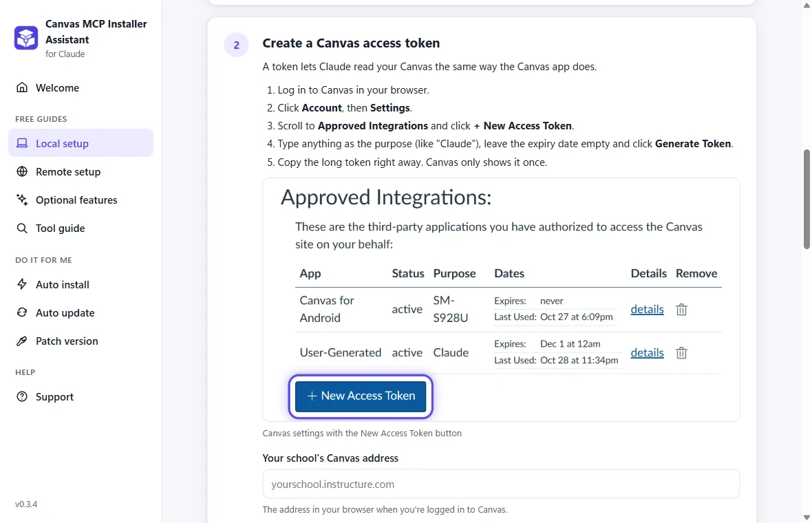Click the 'Oct 27 at 6:09pm' last used value
Screen dimensions: 812x523
576,317
